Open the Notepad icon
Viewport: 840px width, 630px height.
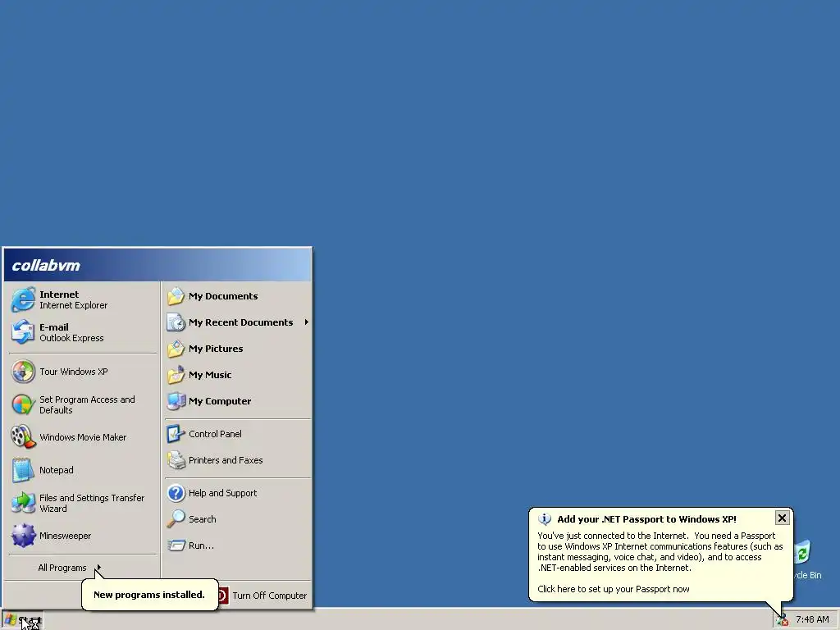pyautogui.click(x=23, y=470)
